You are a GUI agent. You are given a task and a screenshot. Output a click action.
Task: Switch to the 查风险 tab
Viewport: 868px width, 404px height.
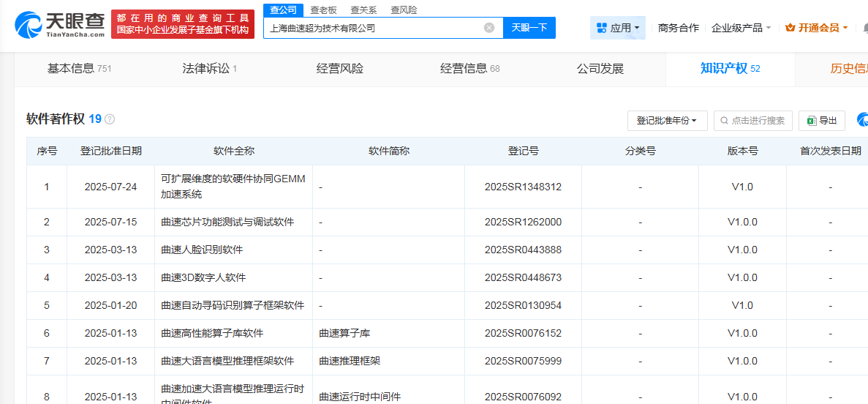pos(404,10)
